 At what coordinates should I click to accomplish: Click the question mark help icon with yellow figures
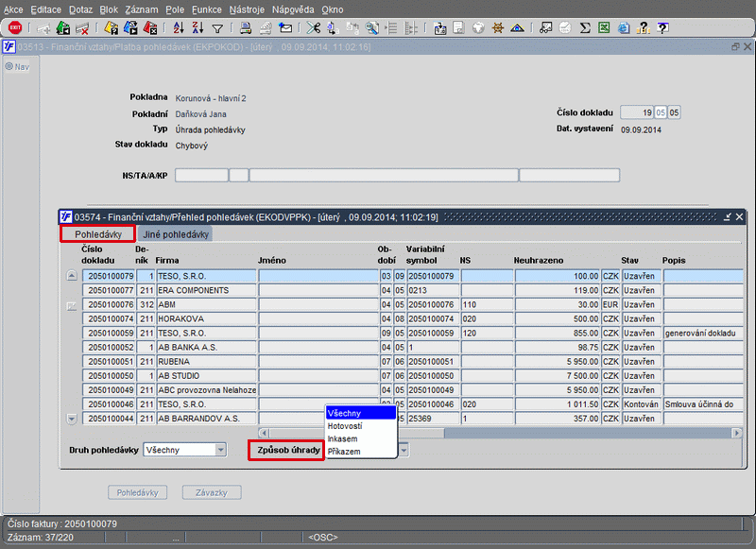pyautogui.click(x=643, y=28)
